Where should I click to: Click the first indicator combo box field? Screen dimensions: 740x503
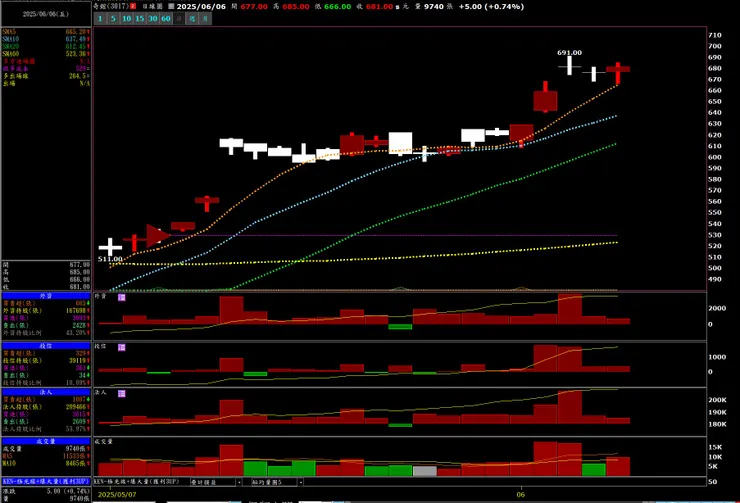213,482
